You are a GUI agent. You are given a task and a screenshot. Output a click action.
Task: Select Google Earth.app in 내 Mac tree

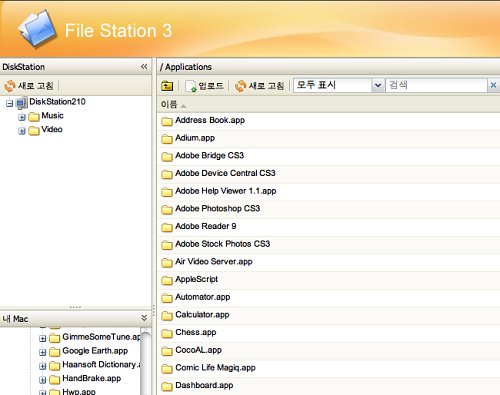tap(95, 351)
